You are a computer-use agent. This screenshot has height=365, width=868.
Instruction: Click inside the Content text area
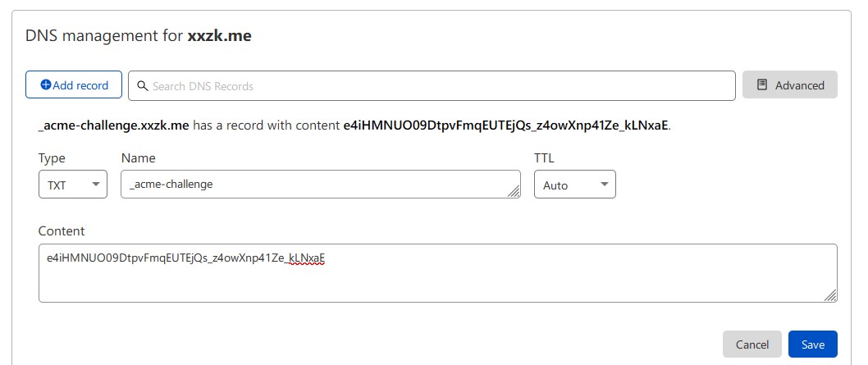[x=438, y=273]
